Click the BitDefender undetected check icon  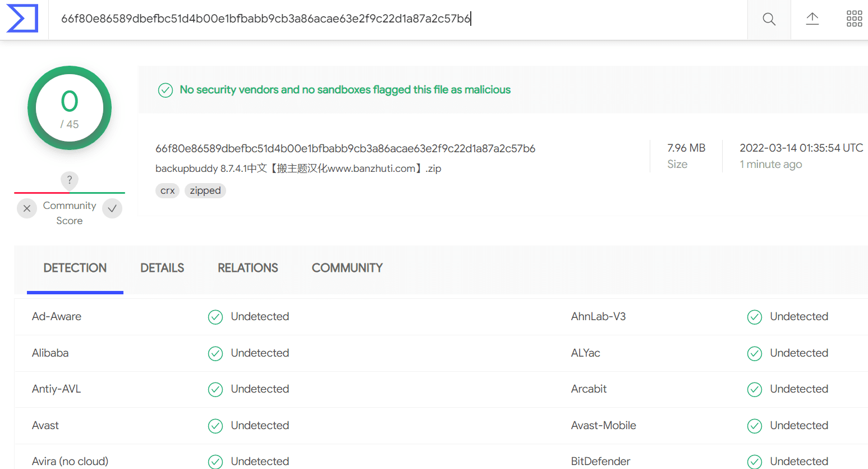(x=755, y=462)
